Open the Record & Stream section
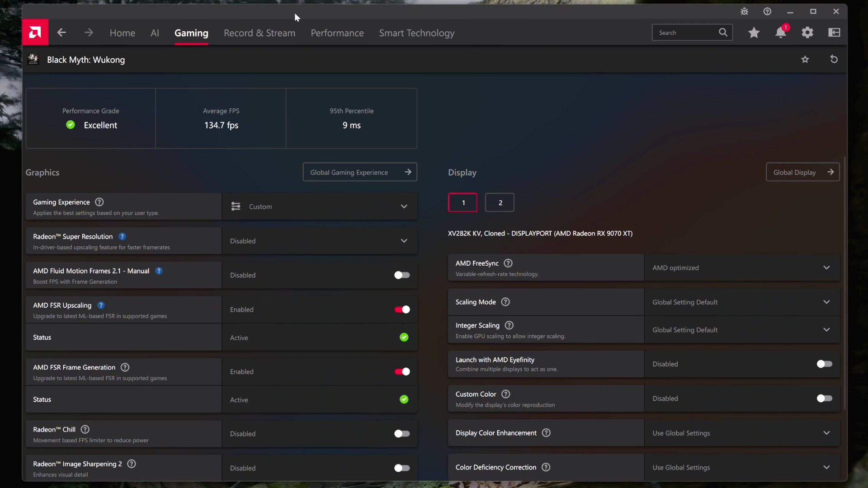 tap(259, 33)
